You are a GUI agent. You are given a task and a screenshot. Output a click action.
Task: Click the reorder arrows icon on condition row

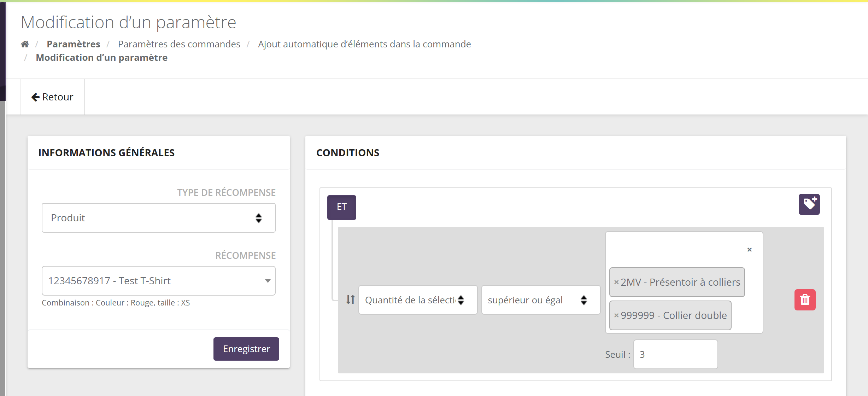pyautogui.click(x=350, y=300)
